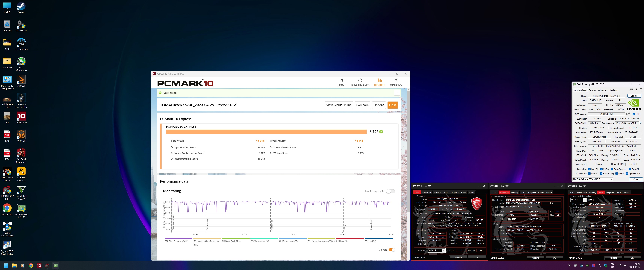Click the Lookup button in GPU-Z
The width and height of the screenshot is (644, 270).
tap(634, 96)
